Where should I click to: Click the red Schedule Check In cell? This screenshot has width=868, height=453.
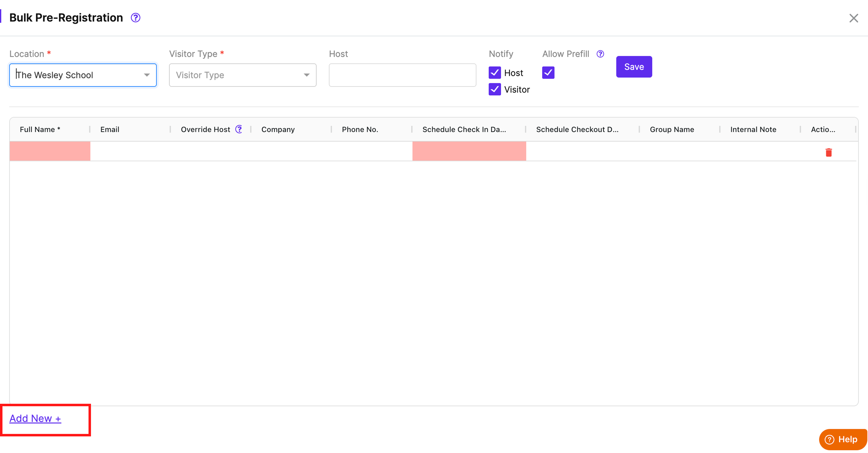coord(469,151)
